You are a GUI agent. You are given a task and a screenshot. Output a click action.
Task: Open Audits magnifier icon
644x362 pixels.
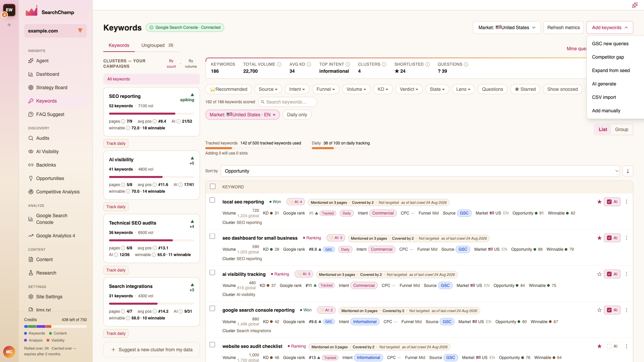pos(31,138)
